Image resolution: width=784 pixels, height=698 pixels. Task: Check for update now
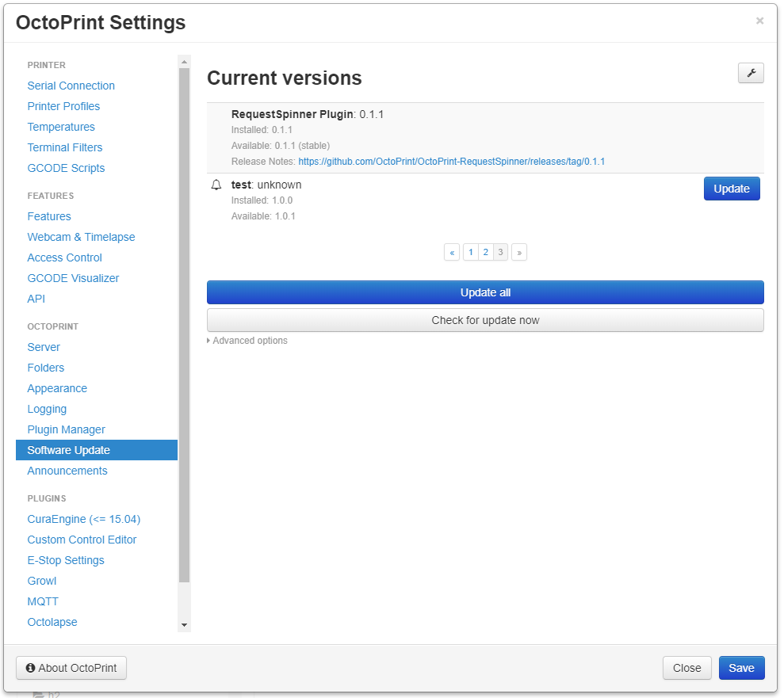click(484, 319)
